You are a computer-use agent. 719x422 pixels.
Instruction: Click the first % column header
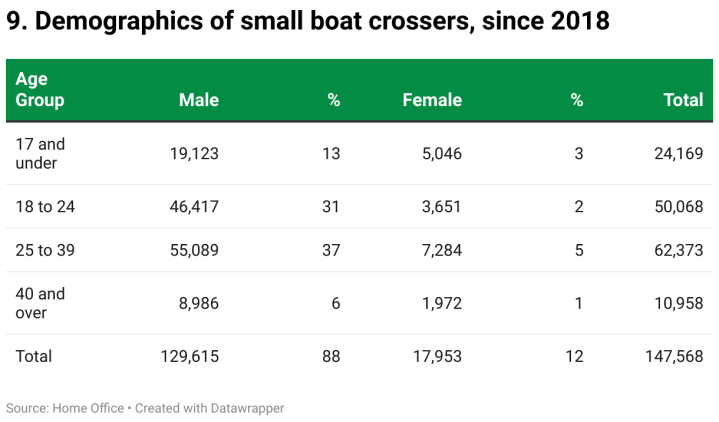[334, 100]
